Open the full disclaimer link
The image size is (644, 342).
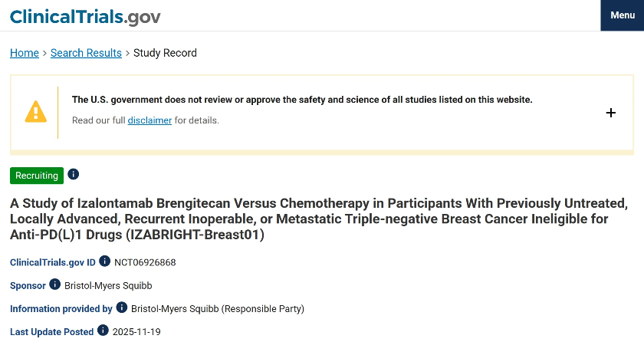click(x=149, y=120)
